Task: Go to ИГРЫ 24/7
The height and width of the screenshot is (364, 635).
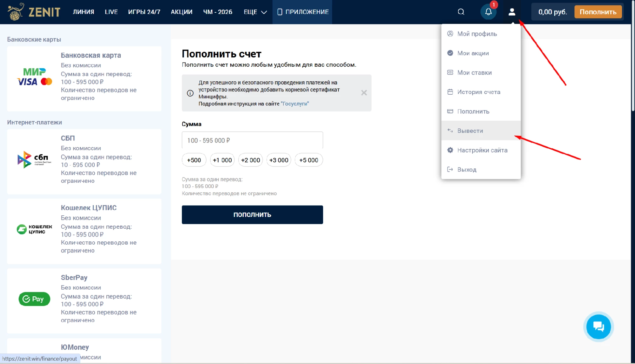Action: [144, 12]
